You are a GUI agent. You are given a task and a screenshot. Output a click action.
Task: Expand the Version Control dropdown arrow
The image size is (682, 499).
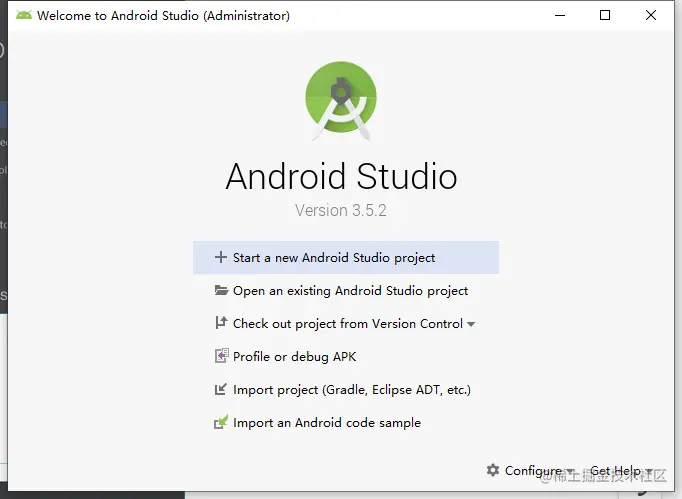471,324
